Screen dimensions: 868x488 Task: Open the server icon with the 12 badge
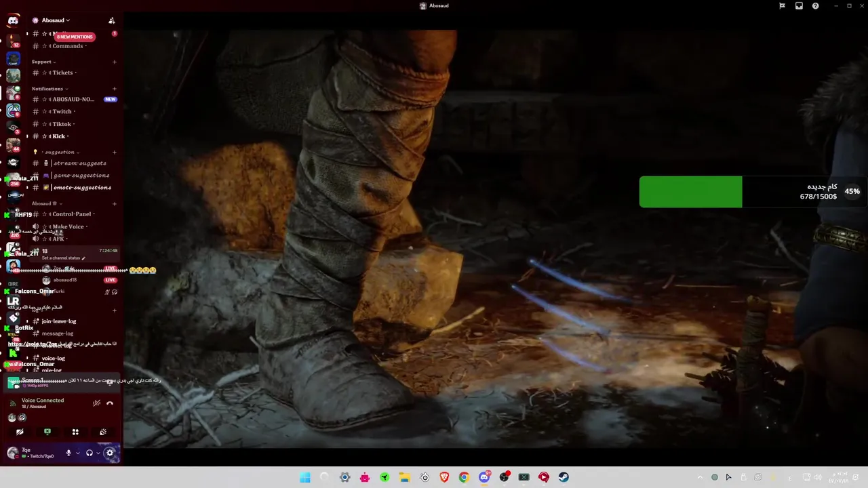pos(13,40)
